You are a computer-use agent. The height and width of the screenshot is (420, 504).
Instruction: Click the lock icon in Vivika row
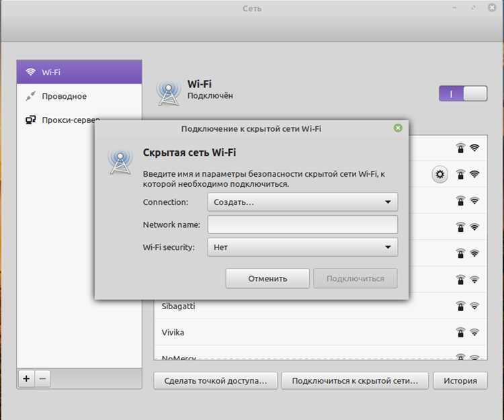point(460,332)
